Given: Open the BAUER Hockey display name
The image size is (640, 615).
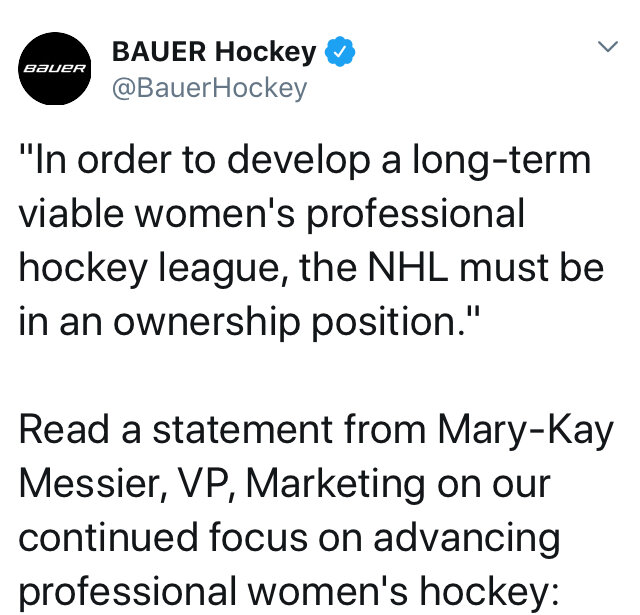Looking at the screenshot, I should (x=214, y=52).
